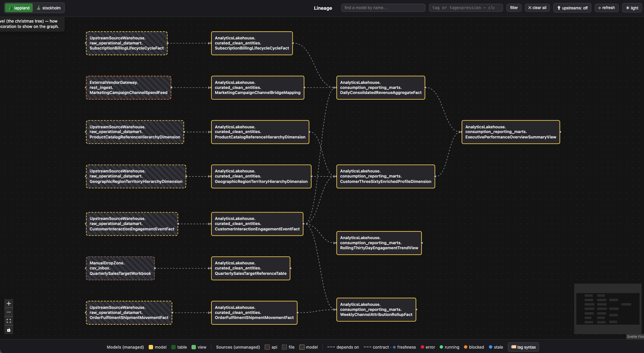The height and width of the screenshot is (353, 644).
Task: Click the refresh button
Action: (x=606, y=8)
